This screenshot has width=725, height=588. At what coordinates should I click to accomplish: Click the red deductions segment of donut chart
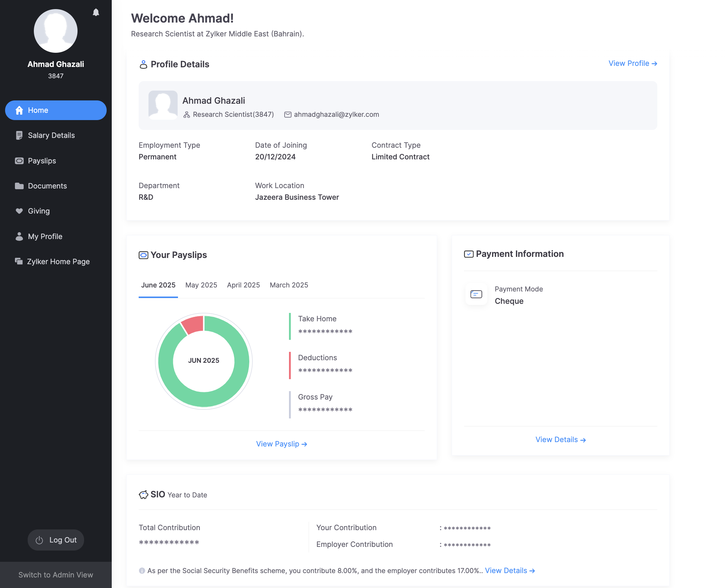[193, 325]
